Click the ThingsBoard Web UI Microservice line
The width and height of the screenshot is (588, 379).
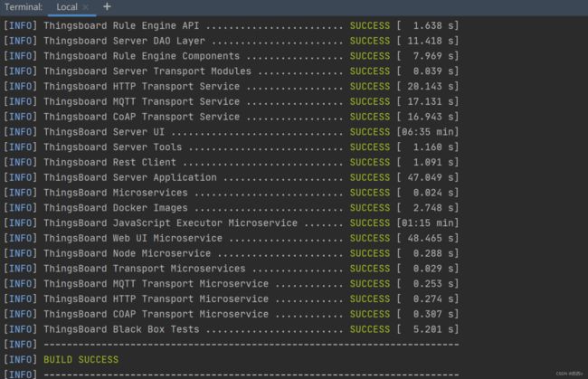point(231,238)
